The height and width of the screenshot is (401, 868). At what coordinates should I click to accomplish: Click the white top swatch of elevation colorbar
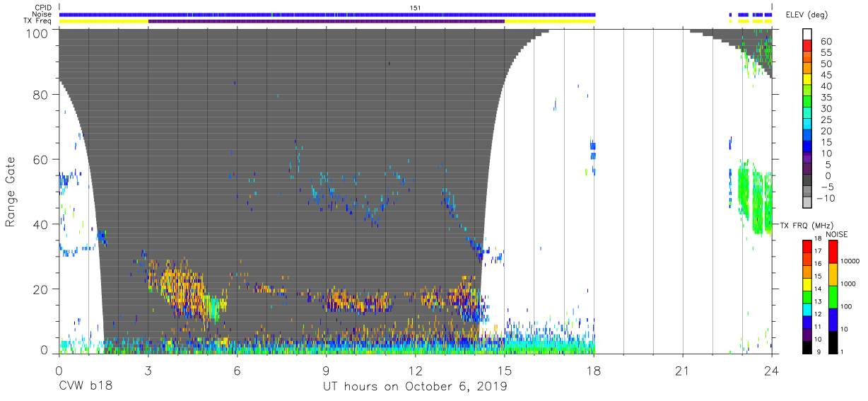click(808, 35)
